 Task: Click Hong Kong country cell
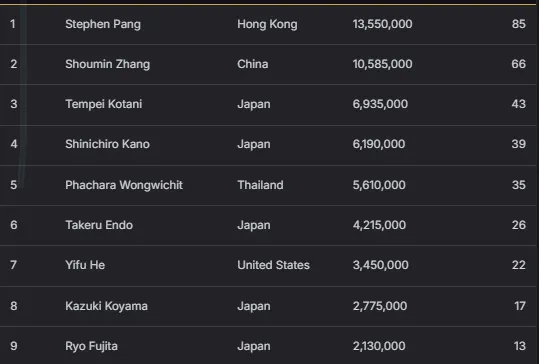pos(267,24)
